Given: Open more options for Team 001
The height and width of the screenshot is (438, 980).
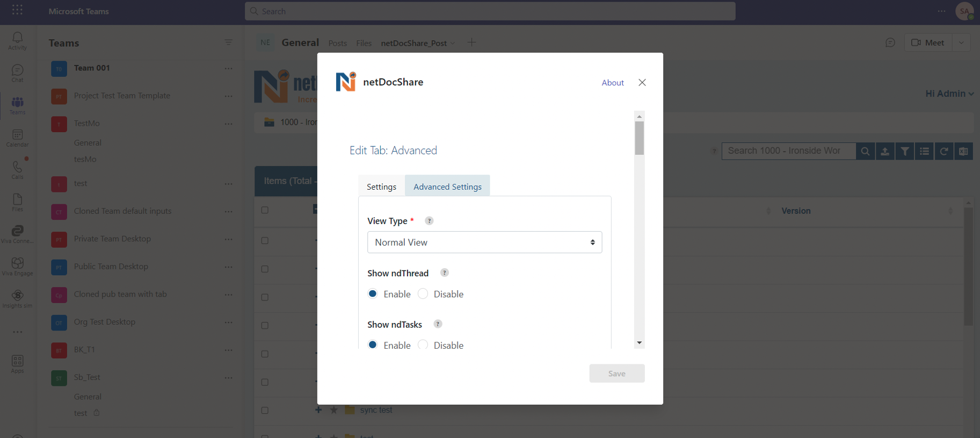Looking at the screenshot, I should click(228, 68).
